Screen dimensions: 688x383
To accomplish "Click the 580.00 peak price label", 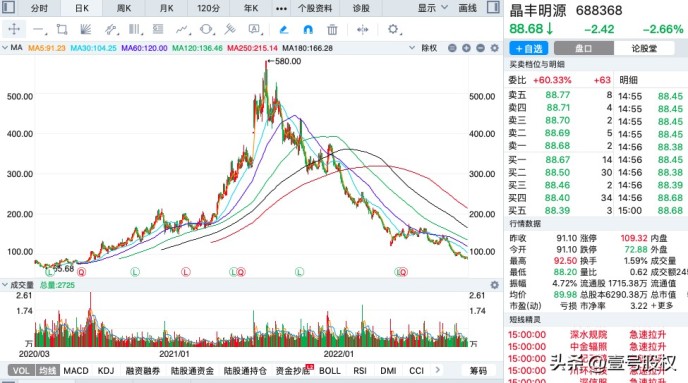I will pos(288,61).
